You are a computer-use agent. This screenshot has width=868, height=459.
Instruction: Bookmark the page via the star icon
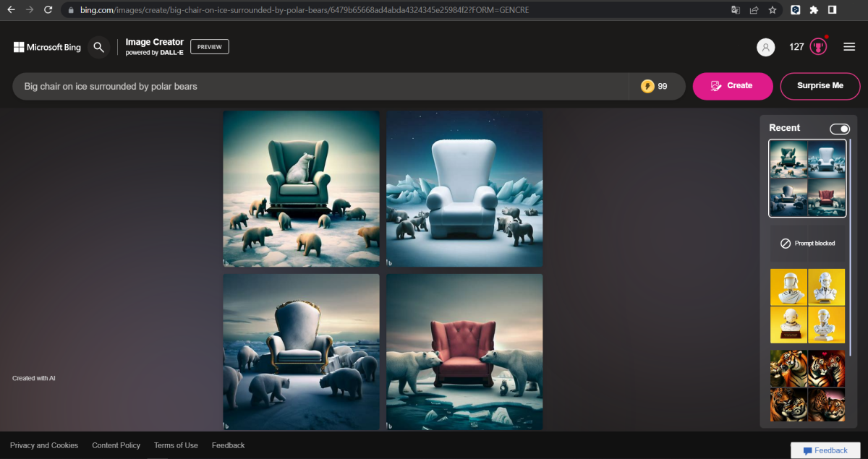(773, 10)
